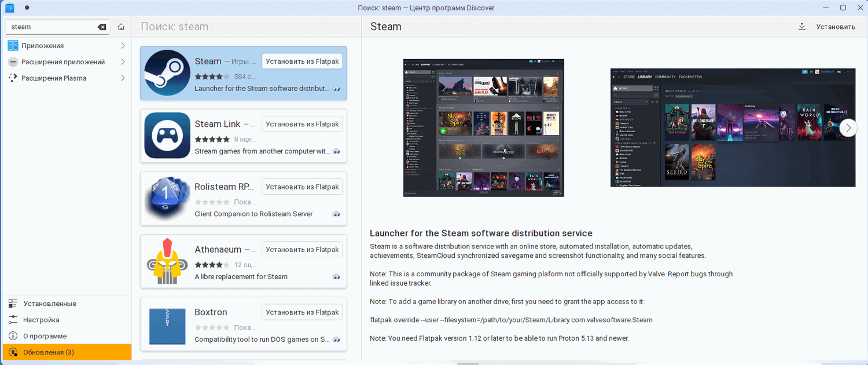
Task: Expand the Application add-ons chevron
Action: tap(123, 61)
